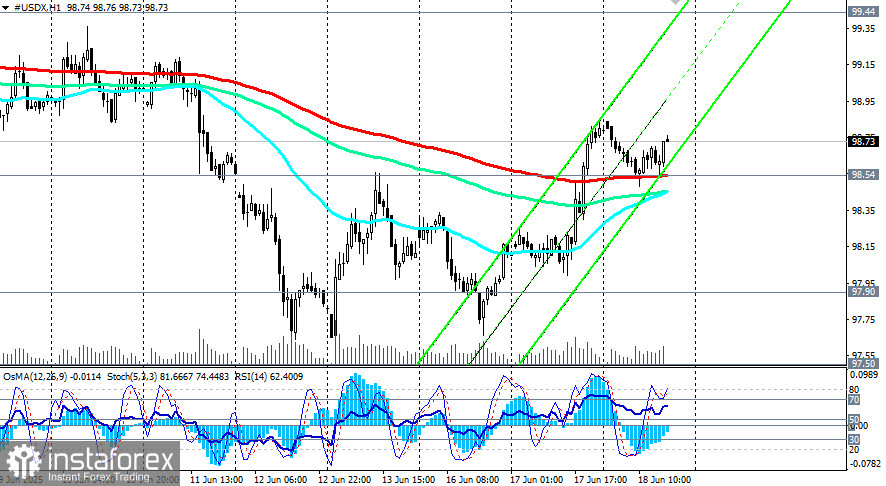Screen dimensions: 886x486
Task: Click the 12 Jun 06:00 time label
Action: point(280,480)
